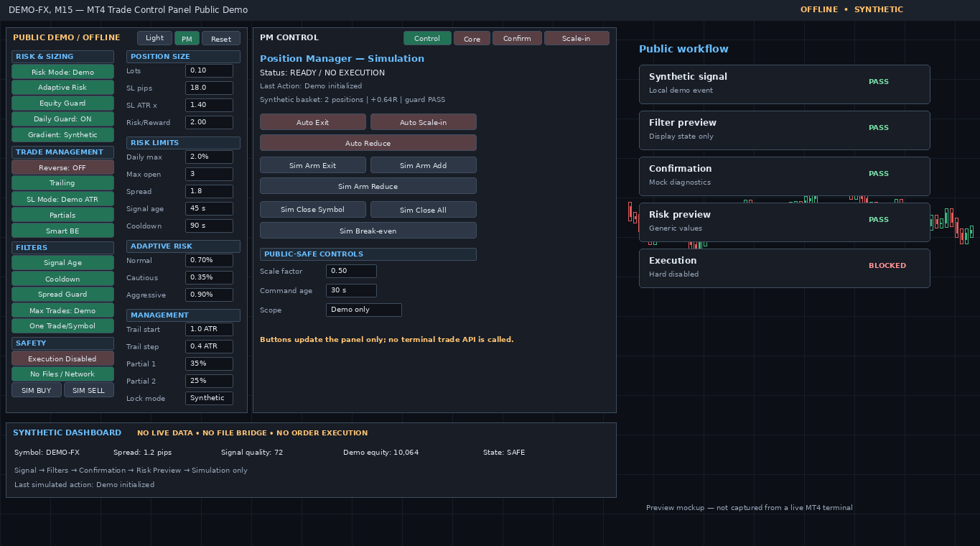This screenshot has height=546, width=980.
Task: Select the Confirmation workflow card
Action: click(785, 177)
